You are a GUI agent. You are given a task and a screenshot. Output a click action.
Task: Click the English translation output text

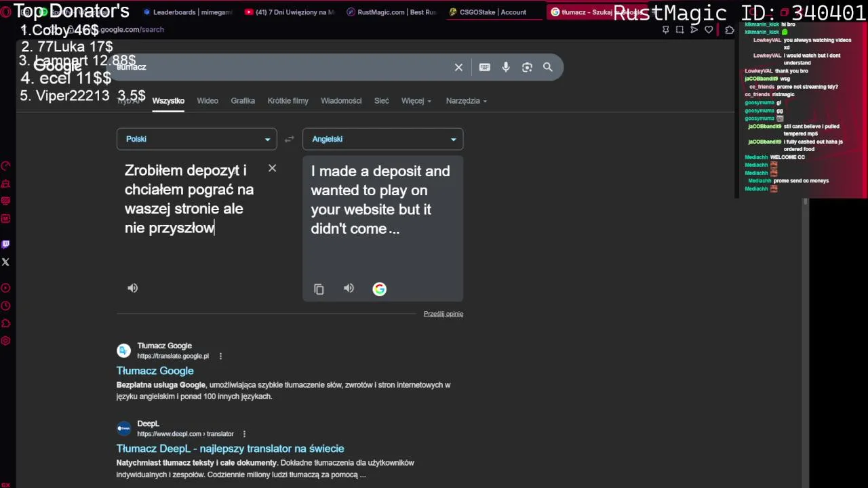(380, 200)
